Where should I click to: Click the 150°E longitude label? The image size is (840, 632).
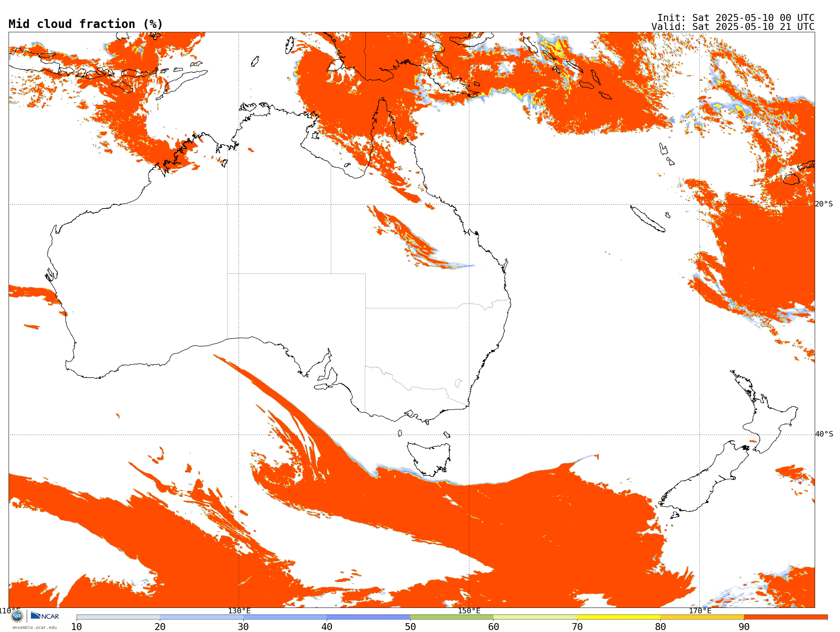469,611
